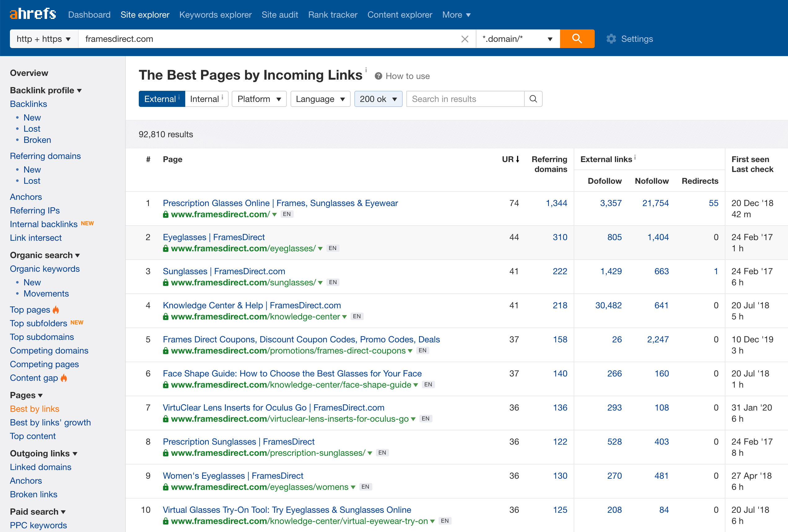Click the orange search magnifier button
Viewport: 788px width, 532px height.
point(577,39)
